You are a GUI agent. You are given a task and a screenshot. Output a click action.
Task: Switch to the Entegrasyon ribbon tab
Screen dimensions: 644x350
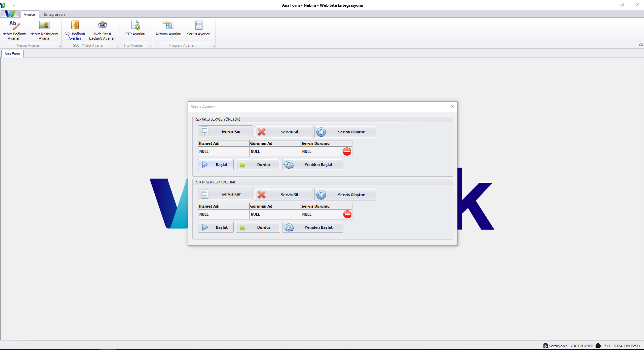54,14
